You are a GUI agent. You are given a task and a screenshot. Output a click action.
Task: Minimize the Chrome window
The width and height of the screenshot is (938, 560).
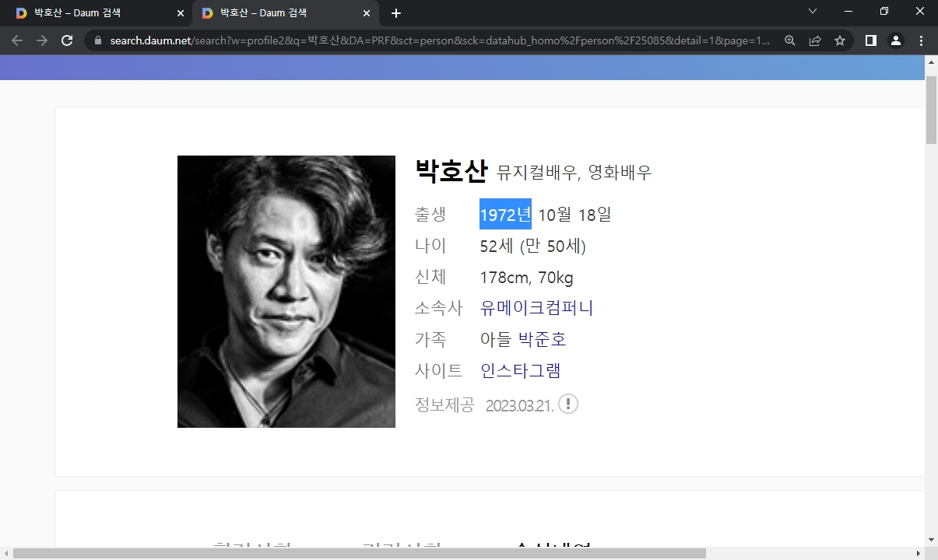[x=848, y=12]
